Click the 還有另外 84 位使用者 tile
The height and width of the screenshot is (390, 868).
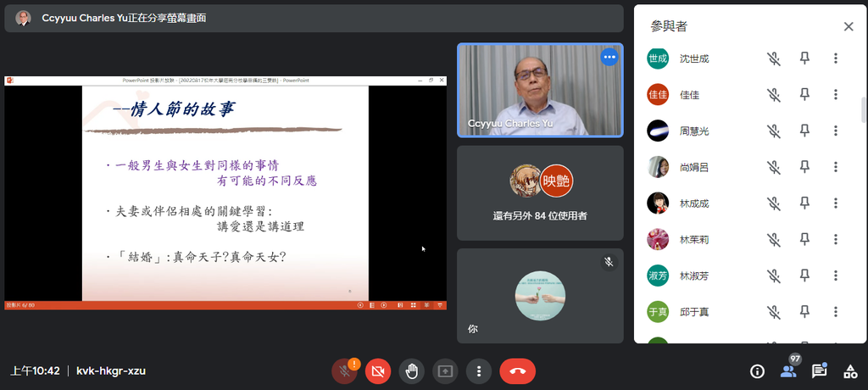(x=540, y=193)
